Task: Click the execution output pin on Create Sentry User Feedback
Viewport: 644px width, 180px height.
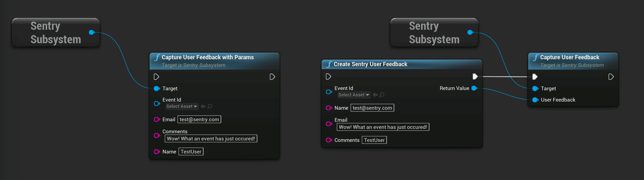Action: (474, 76)
